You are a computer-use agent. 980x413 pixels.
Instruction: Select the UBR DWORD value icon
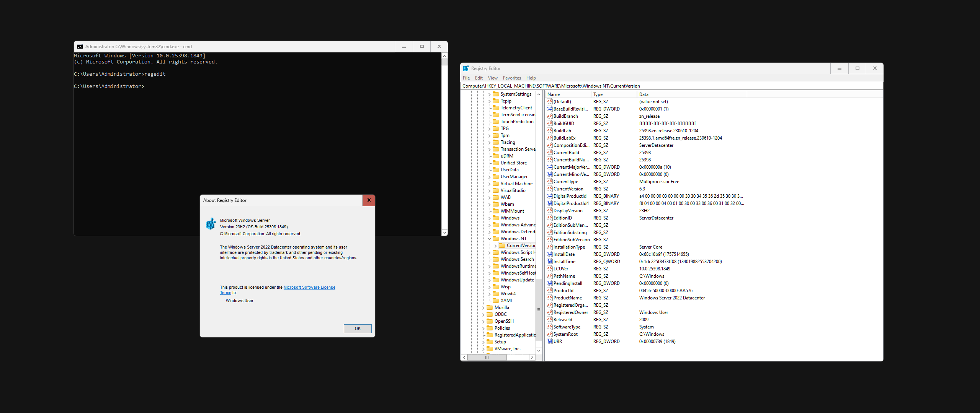click(550, 341)
